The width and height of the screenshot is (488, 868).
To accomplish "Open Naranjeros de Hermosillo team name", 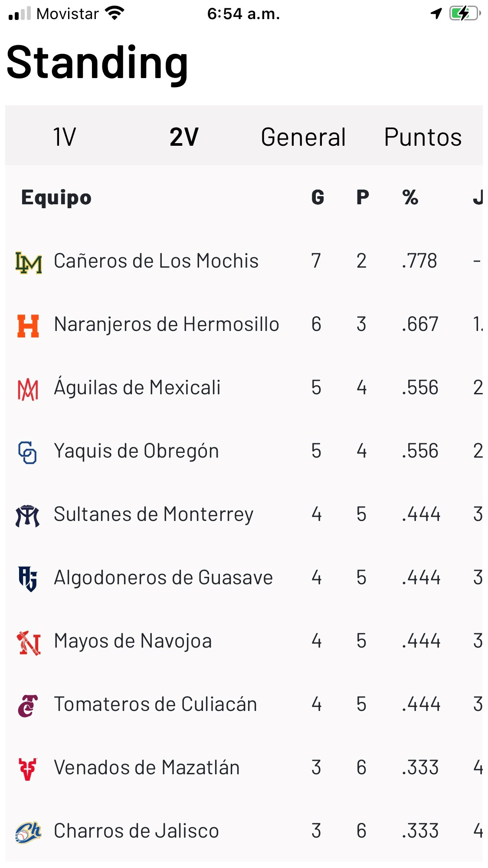I will click(166, 324).
